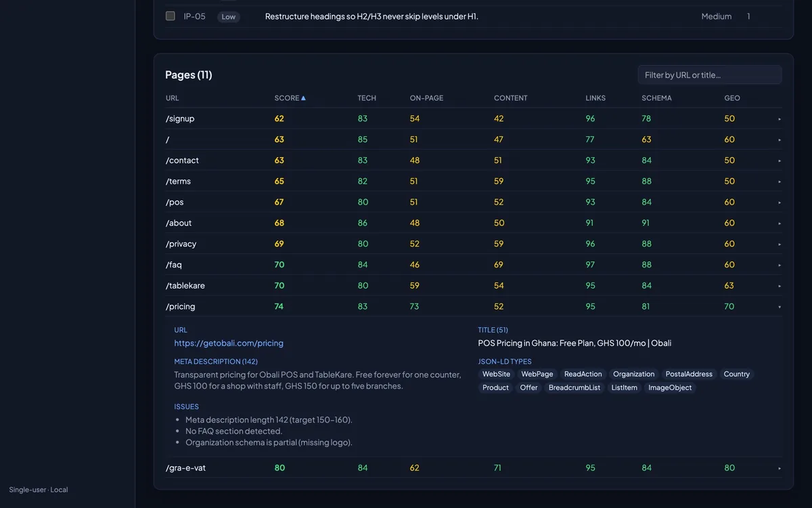Click the Country JSON-LD tag
Screen dimensions: 812x508
point(737,374)
